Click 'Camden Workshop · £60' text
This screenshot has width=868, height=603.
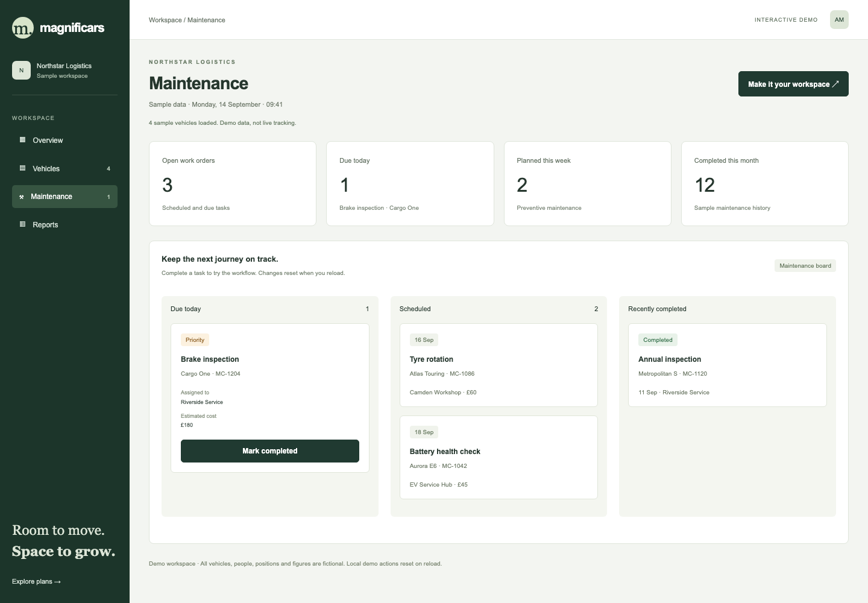(443, 393)
